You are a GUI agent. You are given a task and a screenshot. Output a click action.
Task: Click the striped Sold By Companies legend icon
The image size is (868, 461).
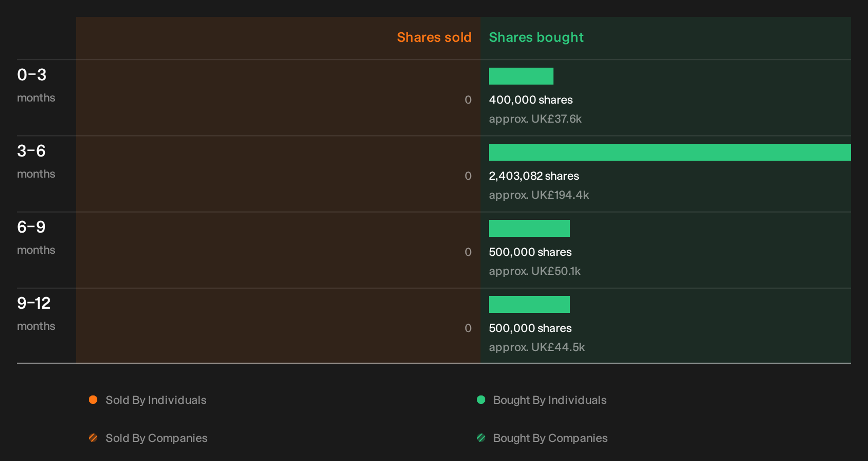coord(93,438)
